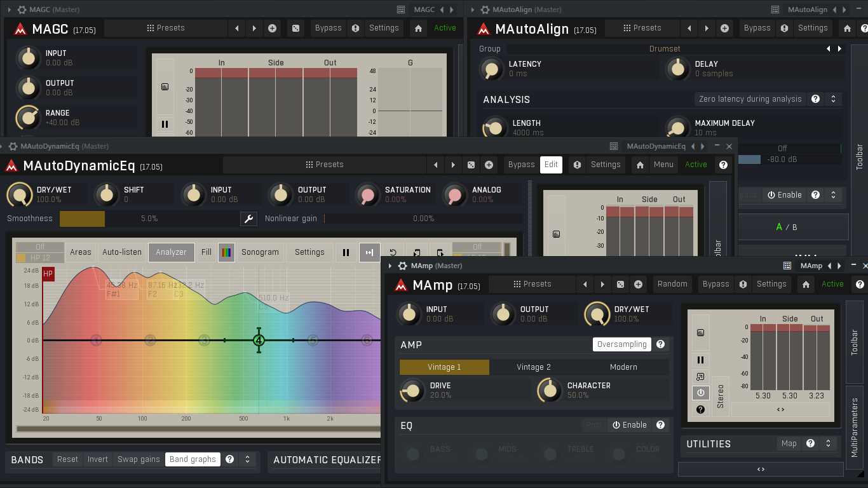Toggle the MAmp EQ Enable button
Image resolution: width=868 pixels, height=488 pixels.
(630, 425)
